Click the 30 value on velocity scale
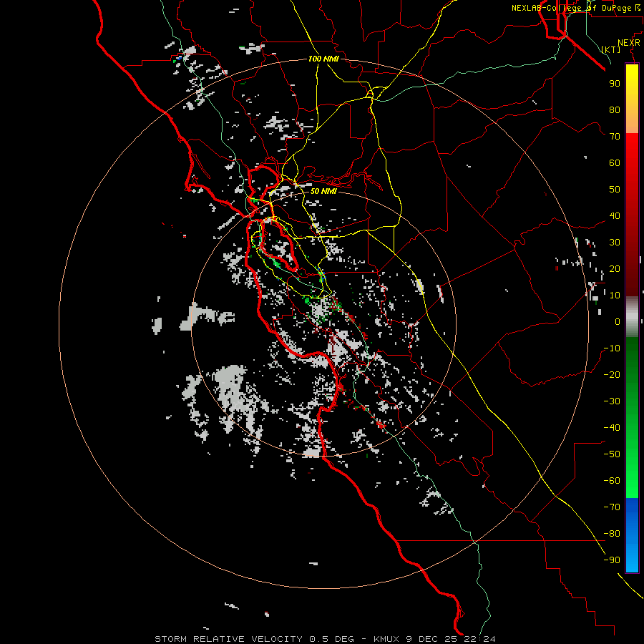 tap(615, 243)
